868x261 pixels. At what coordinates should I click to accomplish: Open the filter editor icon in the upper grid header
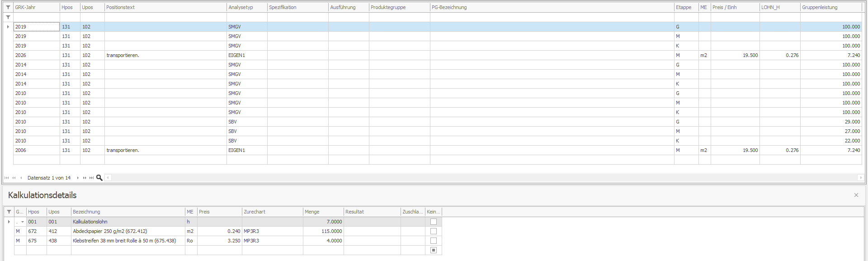tap(8, 7)
